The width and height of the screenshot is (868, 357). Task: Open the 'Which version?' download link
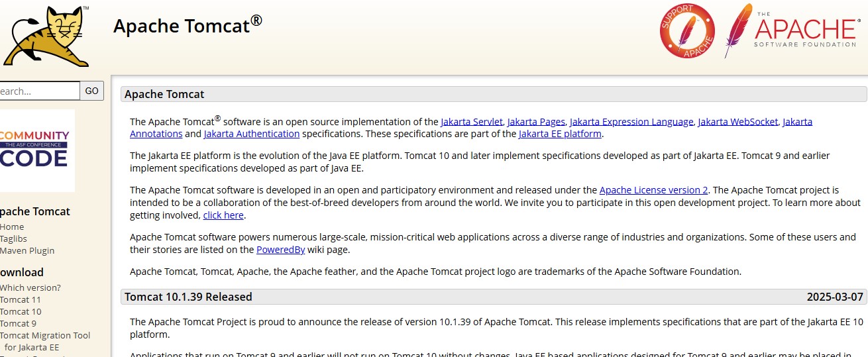coord(30,287)
